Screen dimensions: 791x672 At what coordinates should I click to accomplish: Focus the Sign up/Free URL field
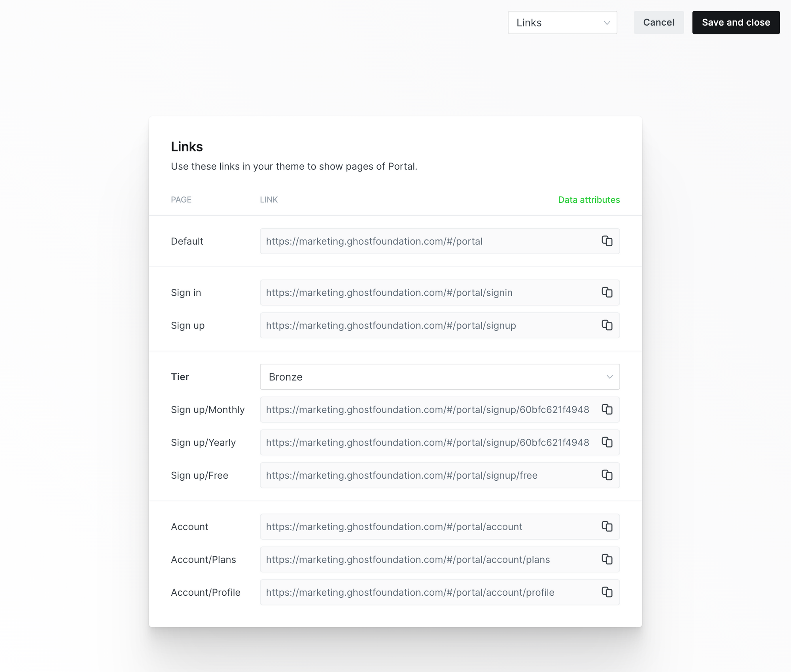click(427, 475)
